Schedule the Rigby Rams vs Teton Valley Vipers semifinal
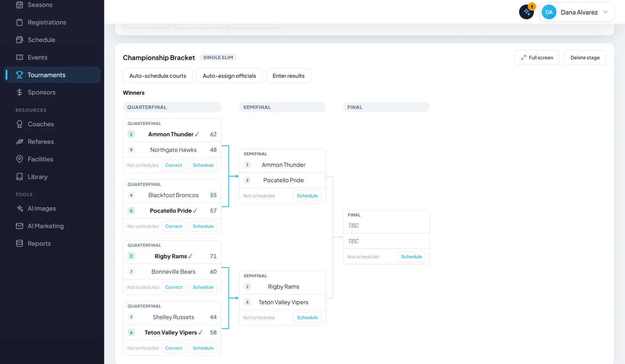 tap(307, 318)
